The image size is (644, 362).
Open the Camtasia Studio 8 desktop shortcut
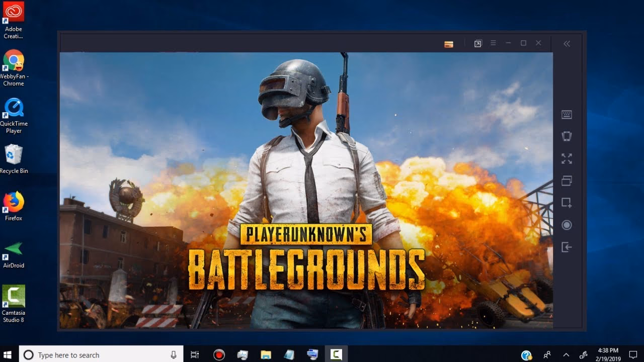[x=13, y=297]
